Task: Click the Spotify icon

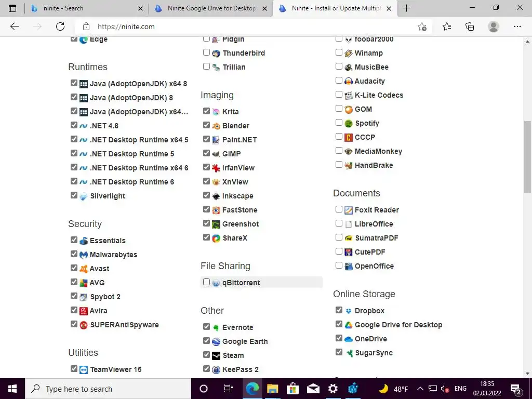Action: pyautogui.click(x=349, y=124)
